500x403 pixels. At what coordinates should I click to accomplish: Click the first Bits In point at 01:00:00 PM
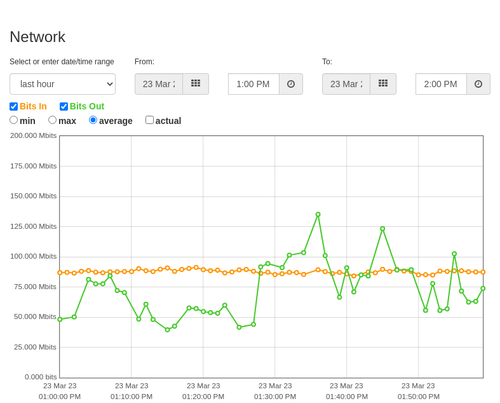[60, 273]
